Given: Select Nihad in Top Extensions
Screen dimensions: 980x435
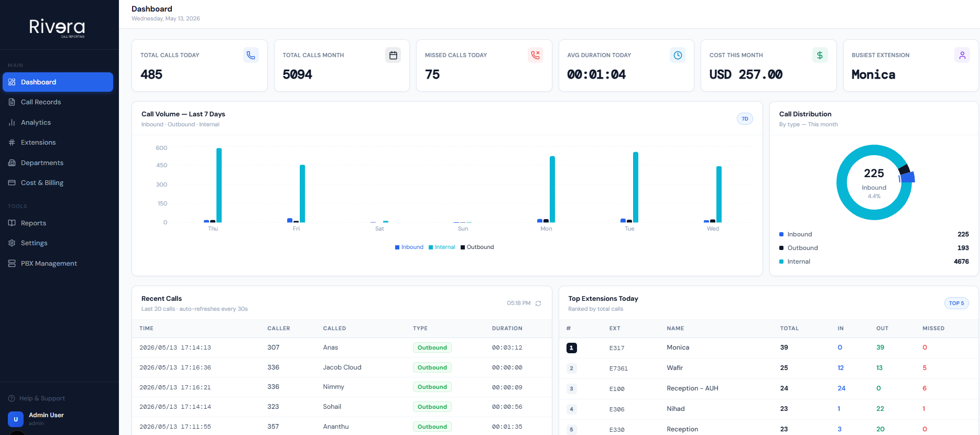Looking at the screenshot, I should [x=676, y=409].
